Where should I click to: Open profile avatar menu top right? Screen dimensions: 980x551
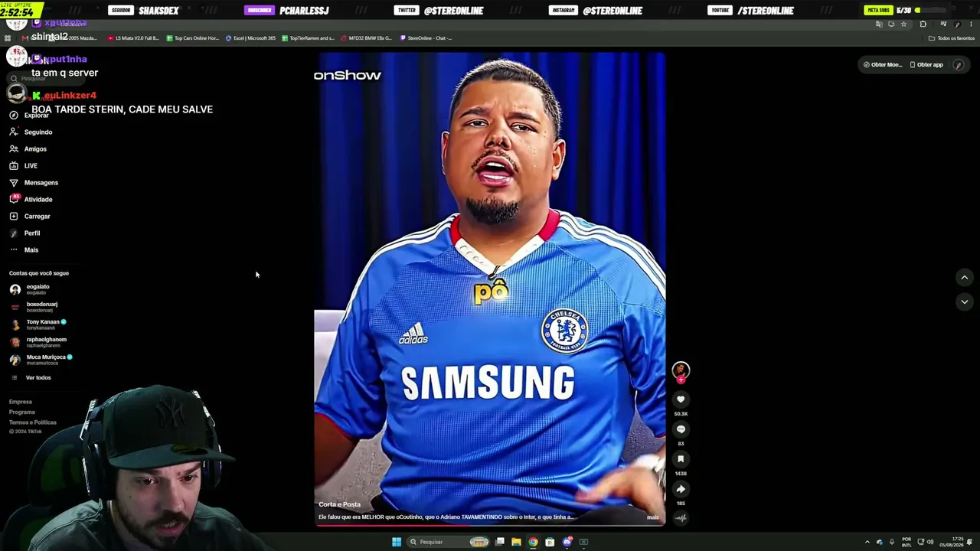point(959,64)
